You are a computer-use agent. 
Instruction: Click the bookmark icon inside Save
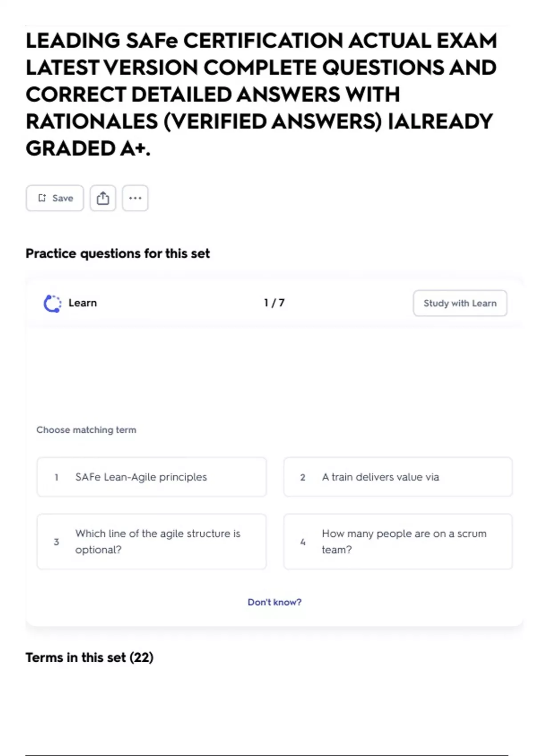[x=42, y=198]
